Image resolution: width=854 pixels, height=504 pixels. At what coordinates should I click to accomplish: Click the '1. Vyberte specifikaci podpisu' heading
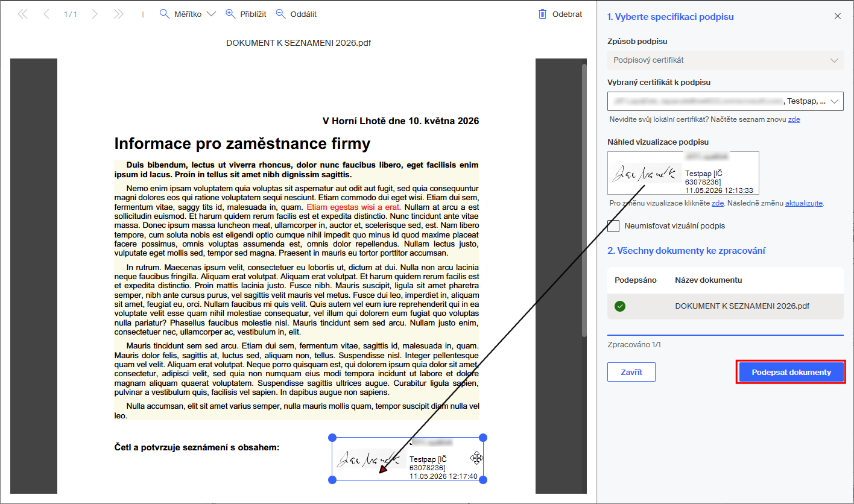[671, 17]
